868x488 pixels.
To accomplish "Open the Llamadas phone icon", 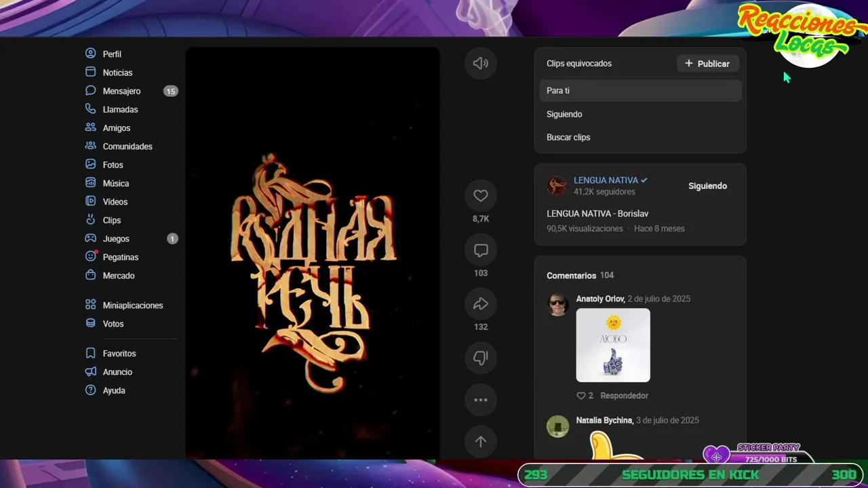I will [x=90, y=109].
